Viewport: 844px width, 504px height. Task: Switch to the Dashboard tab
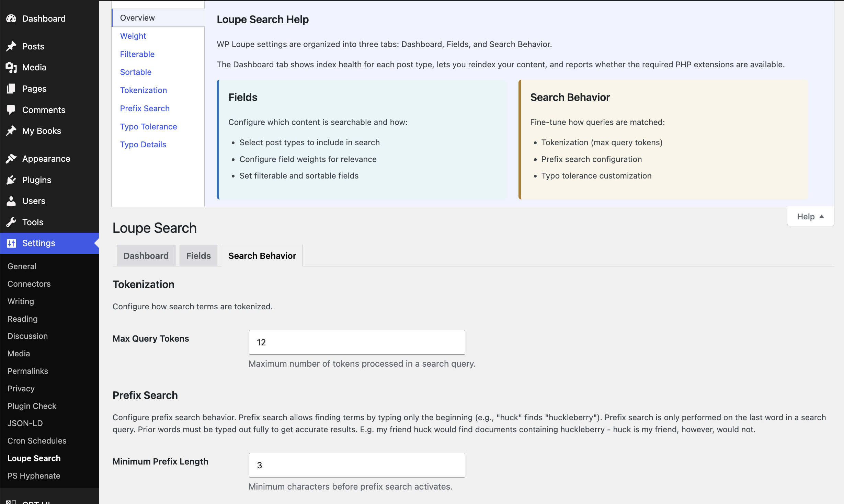[x=146, y=256]
